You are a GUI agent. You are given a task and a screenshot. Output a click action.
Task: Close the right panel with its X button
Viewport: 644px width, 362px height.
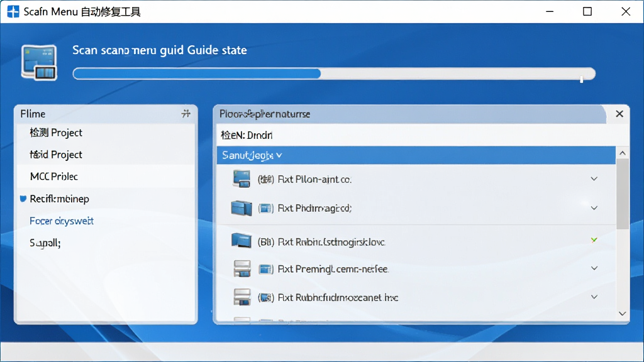[x=619, y=114]
